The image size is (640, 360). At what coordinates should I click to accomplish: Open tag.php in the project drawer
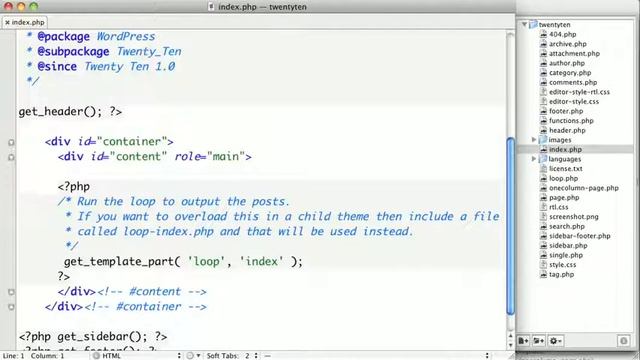[x=561, y=274]
